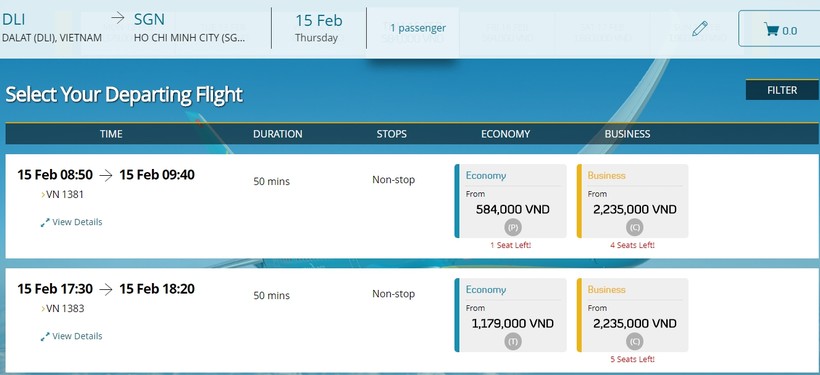
Task: Expand the VN 1381 flight number chevron
Action: (43, 195)
